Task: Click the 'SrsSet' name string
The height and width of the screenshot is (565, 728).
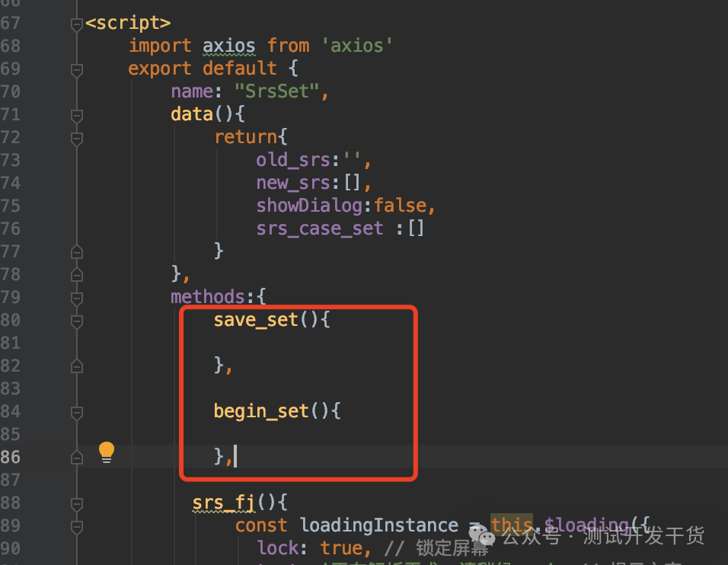Action: coord(276,91)
